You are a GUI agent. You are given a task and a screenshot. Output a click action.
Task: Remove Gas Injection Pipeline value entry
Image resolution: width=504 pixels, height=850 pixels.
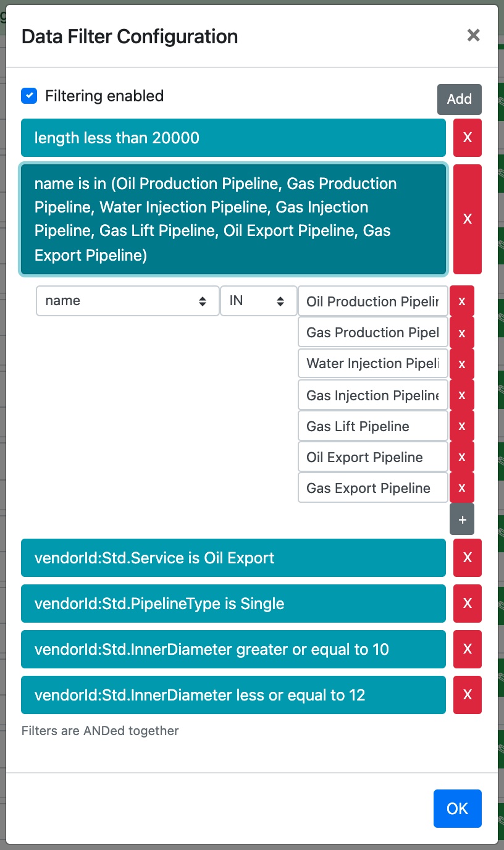(461, 395)
